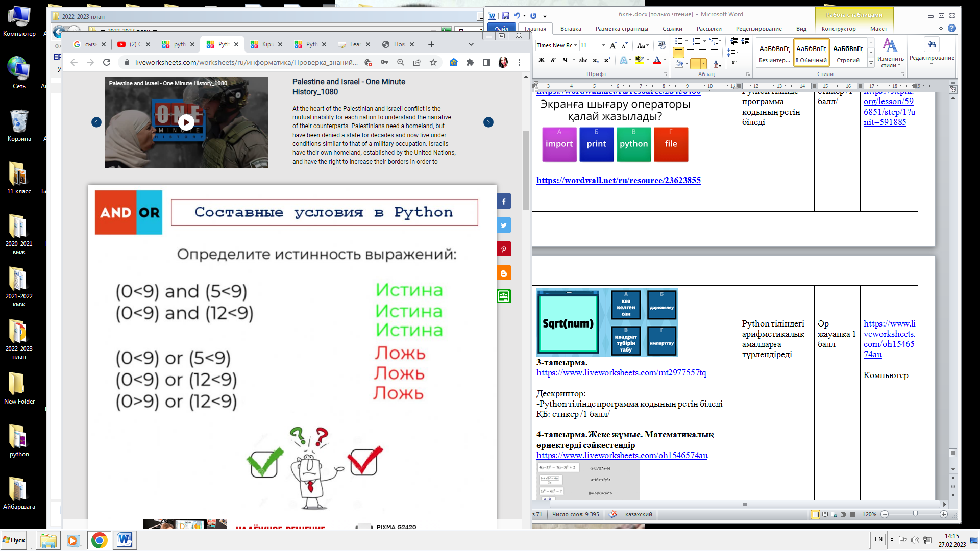980x551 pixels.
Task: Apply red font color in Word
Action: click(657, 60)
